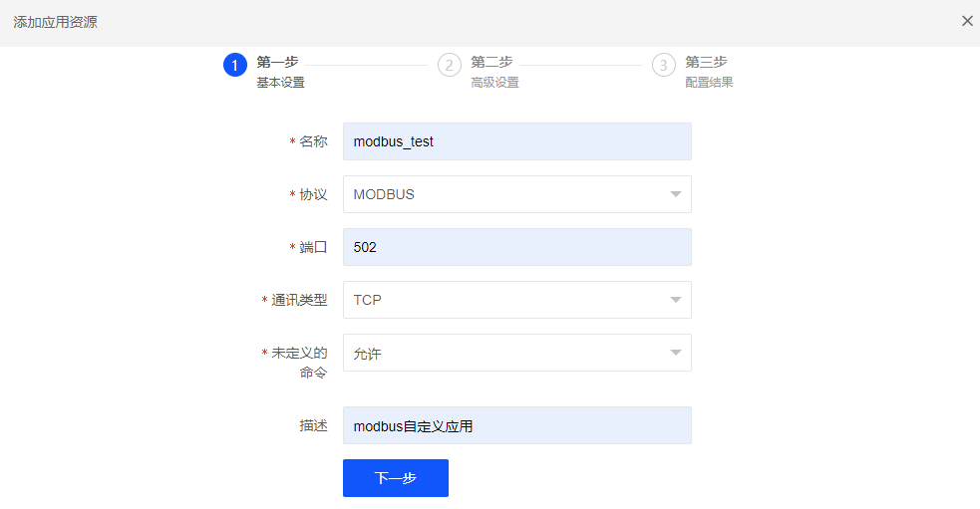The width and height of the screenshot is (980, 509).
Task: Click the step 2 circle icon
Action: pyautogui.click(x=450, y=65)
